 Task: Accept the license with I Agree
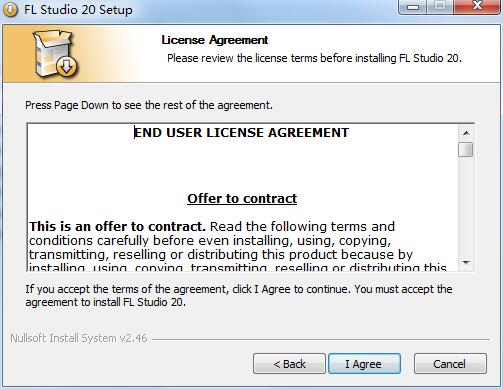pos(364,364)
